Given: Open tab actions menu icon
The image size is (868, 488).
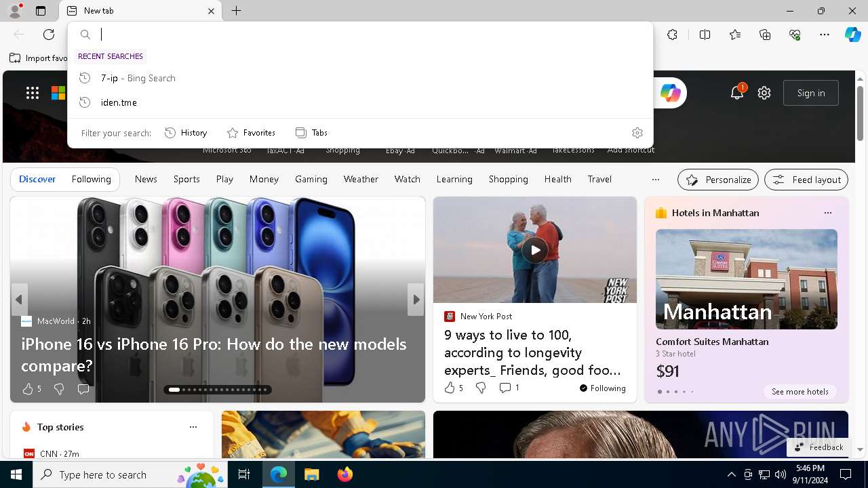Looking at the screenshot, I should click(x=41, y=11).
